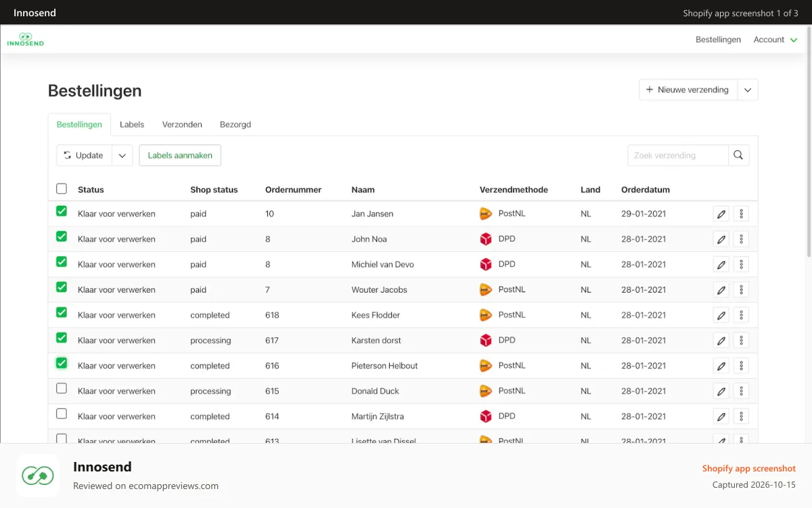Edit order 10 for Jan Jansen with pencil icon
This screenshot has width=812, height=508.
721,214
